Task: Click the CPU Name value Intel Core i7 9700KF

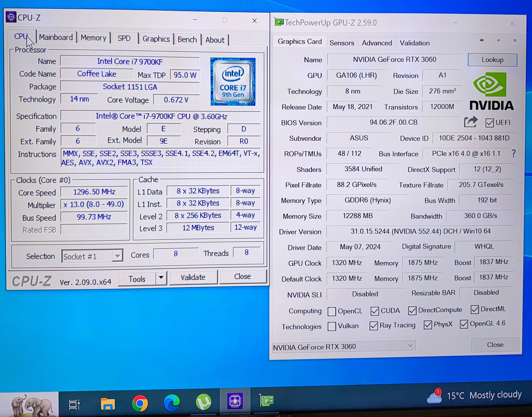Action: tap(130, 62)
